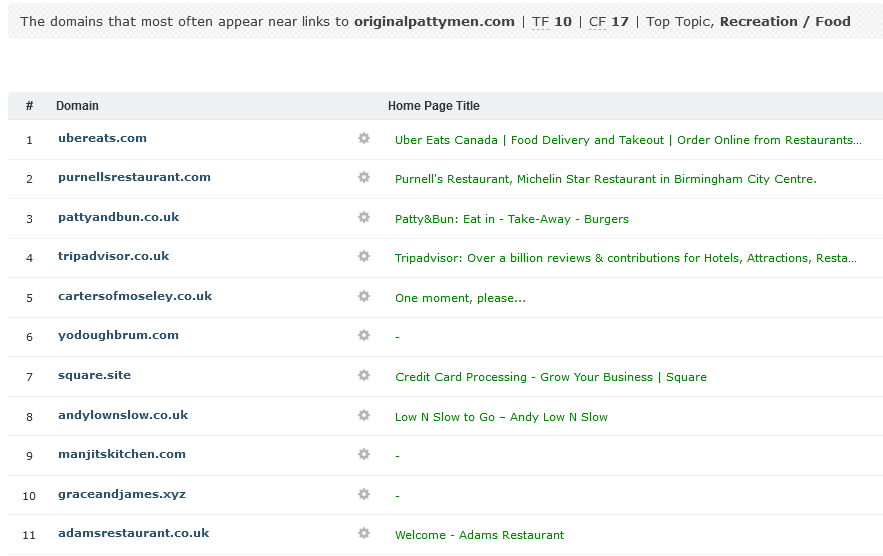Click the gear icon beside ubereats.com

(x=364, y=139)
